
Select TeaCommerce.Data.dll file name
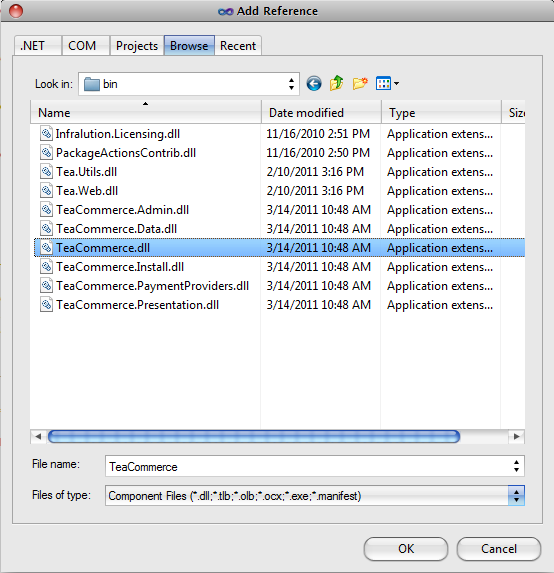[x=117, y=229]
